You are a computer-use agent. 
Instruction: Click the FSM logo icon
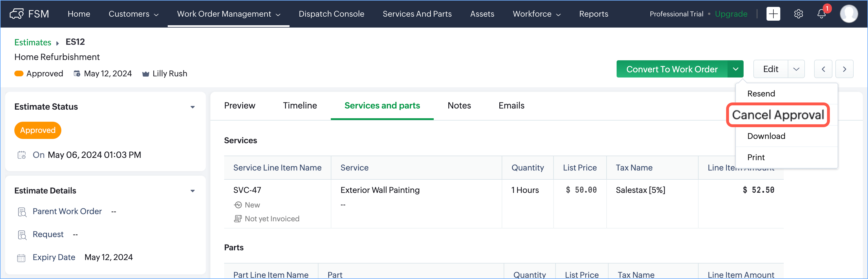tap(17, 14)
